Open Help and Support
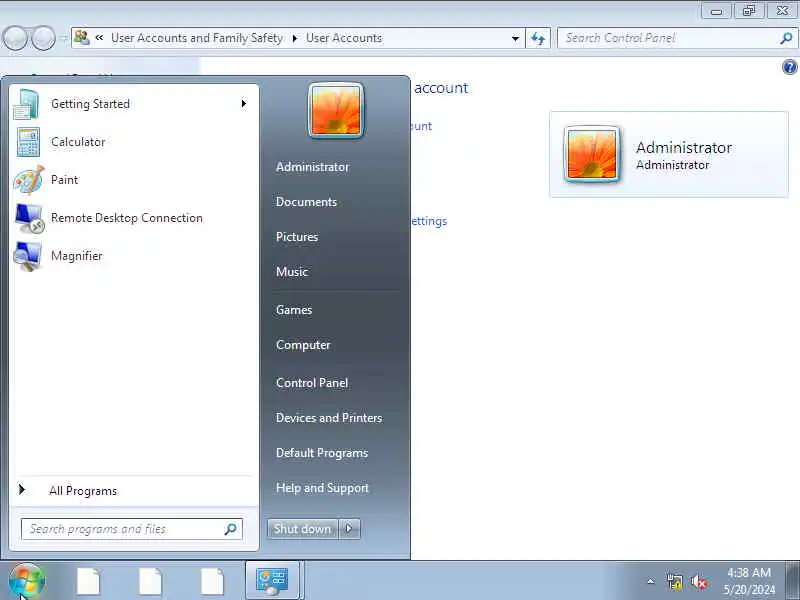The width and height of the screenshot is (800, 600). point(322,488)
